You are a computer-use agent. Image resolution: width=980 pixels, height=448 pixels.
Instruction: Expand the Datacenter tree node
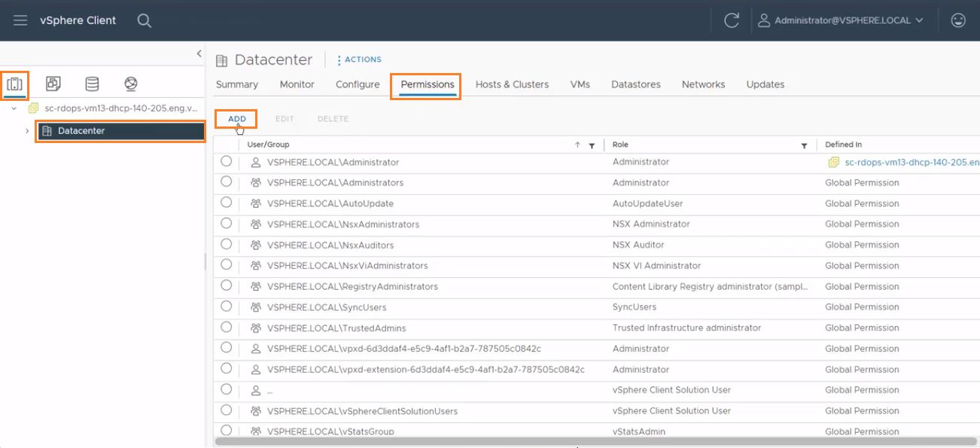click(26, 130)
